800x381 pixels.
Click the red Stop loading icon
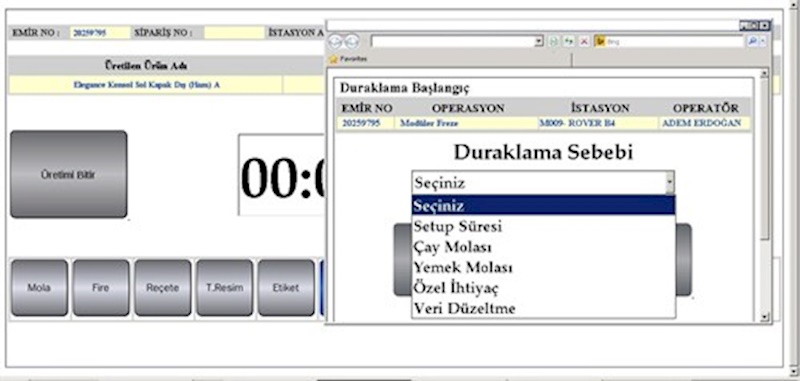tap(584, 42)
